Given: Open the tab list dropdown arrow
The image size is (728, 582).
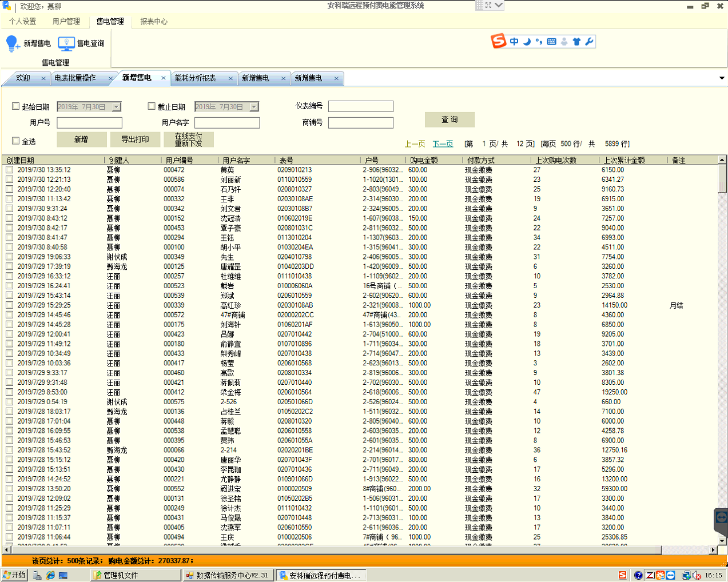Looking at the screenshot, I should coord(722,78).
